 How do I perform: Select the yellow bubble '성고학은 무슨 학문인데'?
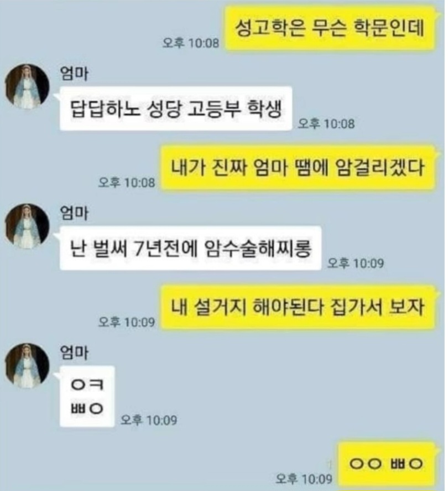point(330,28)
